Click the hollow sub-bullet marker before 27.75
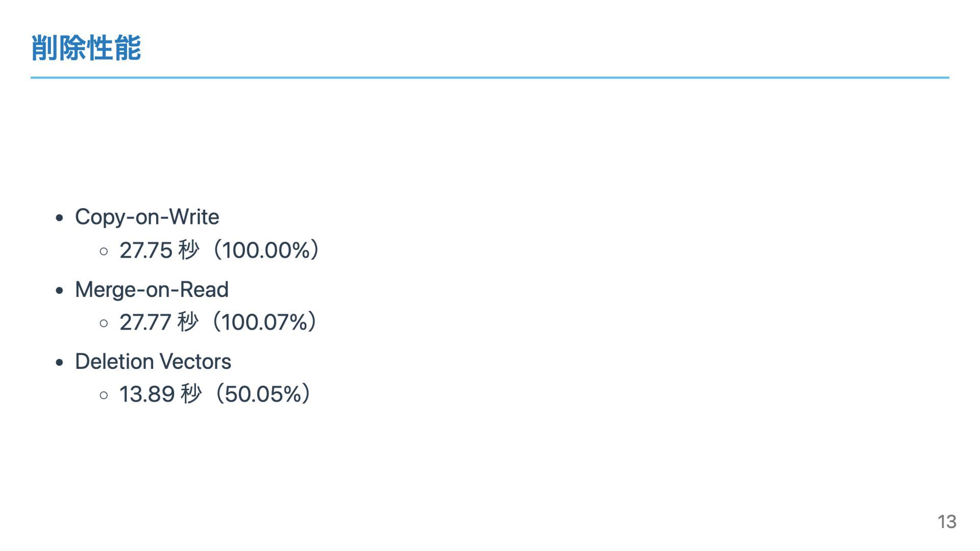 coord(104,251)
